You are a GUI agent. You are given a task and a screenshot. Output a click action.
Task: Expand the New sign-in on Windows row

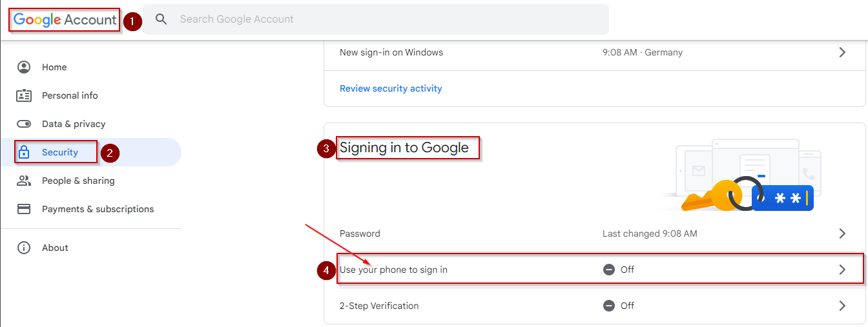coord(842,52)
